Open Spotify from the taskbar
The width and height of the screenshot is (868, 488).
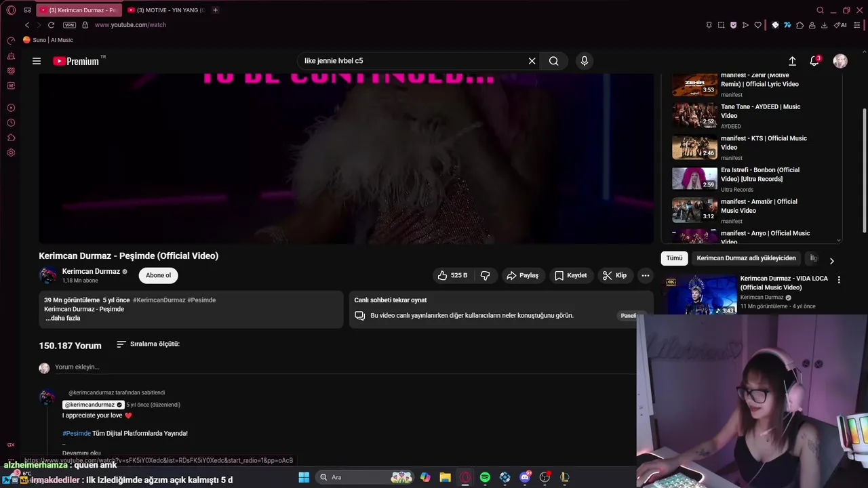(x=485, y=477)
